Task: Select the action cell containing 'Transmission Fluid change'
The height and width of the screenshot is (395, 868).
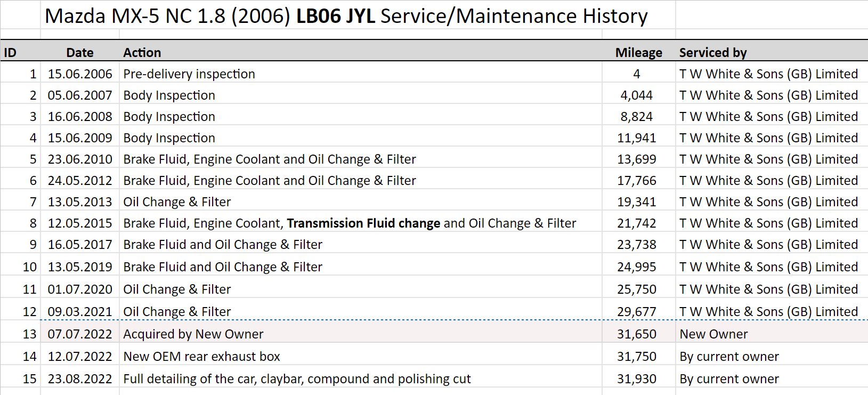Action: 361,223
